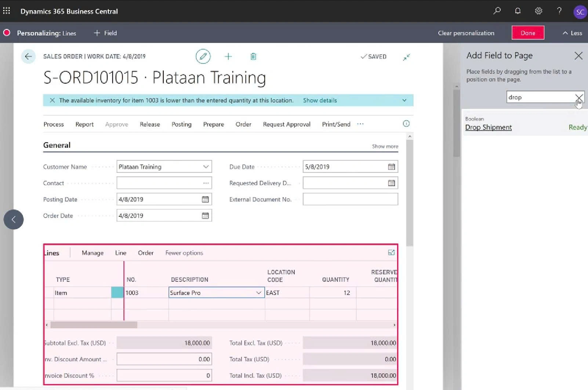Click the General section heading
Screen dimensions: 588x390
coord(57,145)
